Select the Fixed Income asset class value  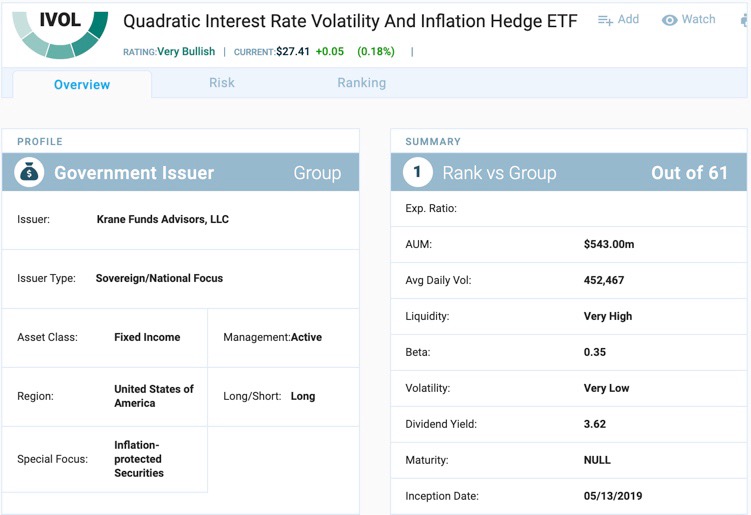147,337
